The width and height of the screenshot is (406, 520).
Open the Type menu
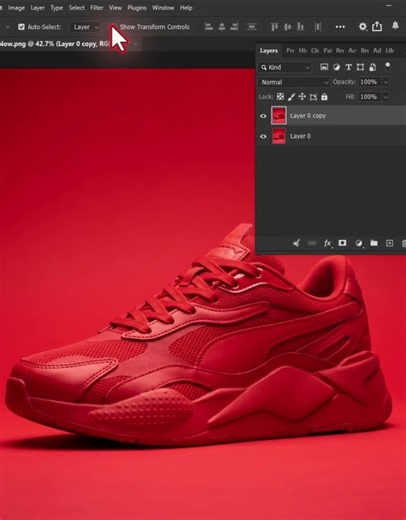coord(56,8)
